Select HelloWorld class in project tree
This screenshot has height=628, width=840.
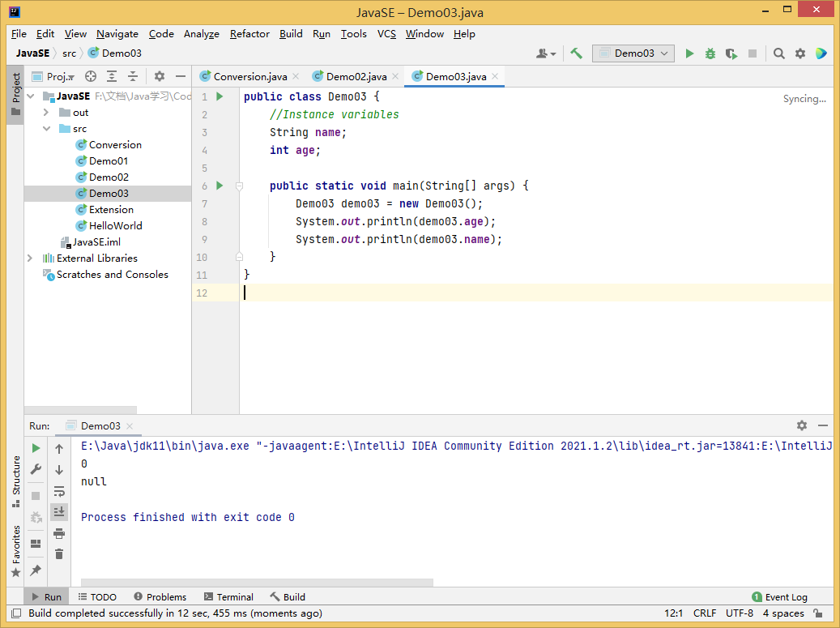115,226
